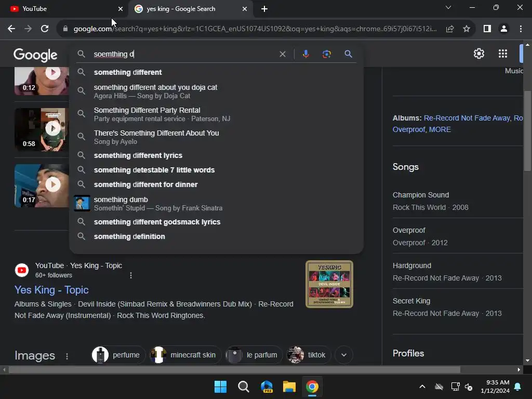Open File Explorer from taskbar
The image size is (532, 399).
tap(289, 387)
